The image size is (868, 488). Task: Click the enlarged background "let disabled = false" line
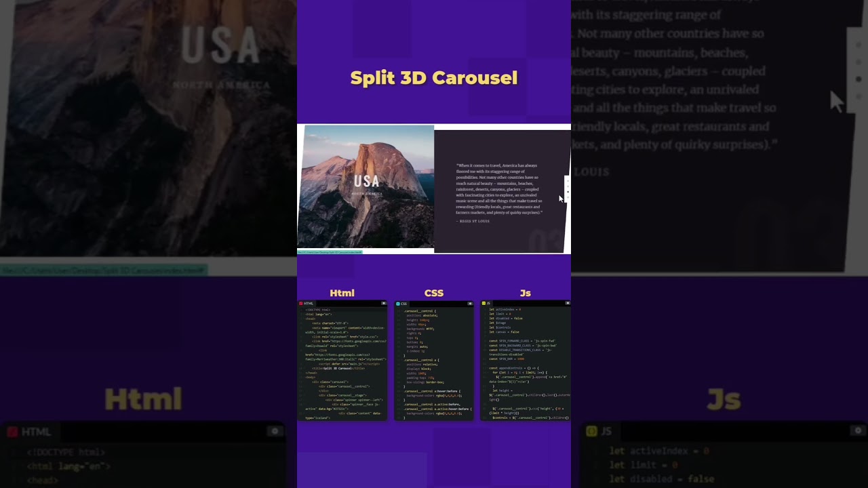661,479
